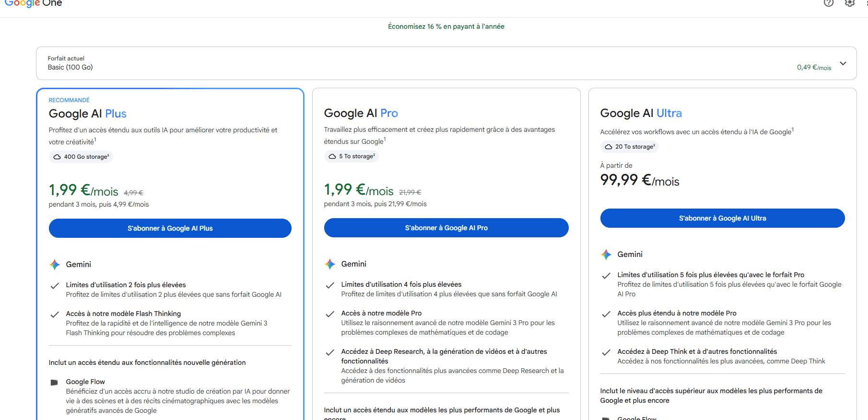Click 'Inclut un accès étendu aux fonctionnalités nouvelle génération'
The height and width of the screenshot is (420, 868).
coord(147,362)
